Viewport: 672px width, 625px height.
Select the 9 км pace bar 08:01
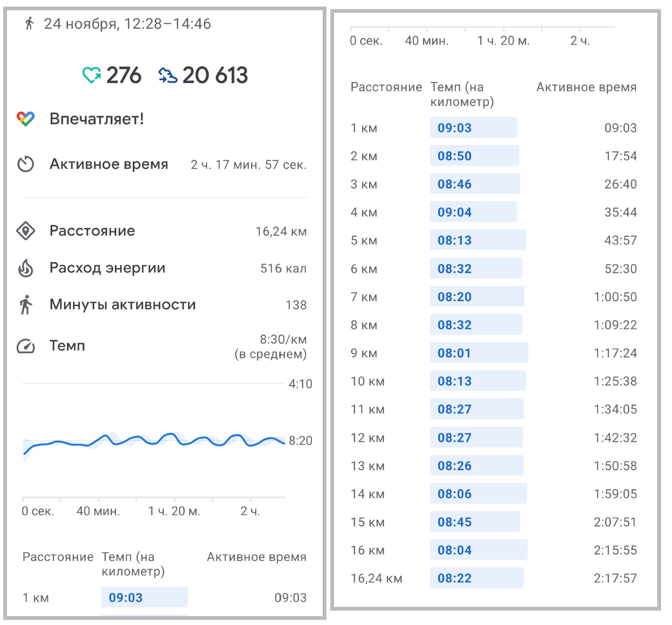[479, 353]
